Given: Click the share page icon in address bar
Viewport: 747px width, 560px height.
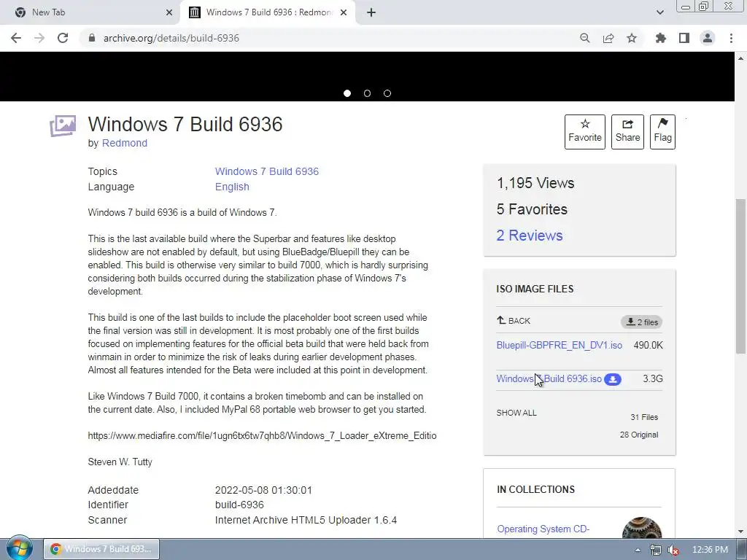Looking at the screenshot, I should tap(608, 38).
